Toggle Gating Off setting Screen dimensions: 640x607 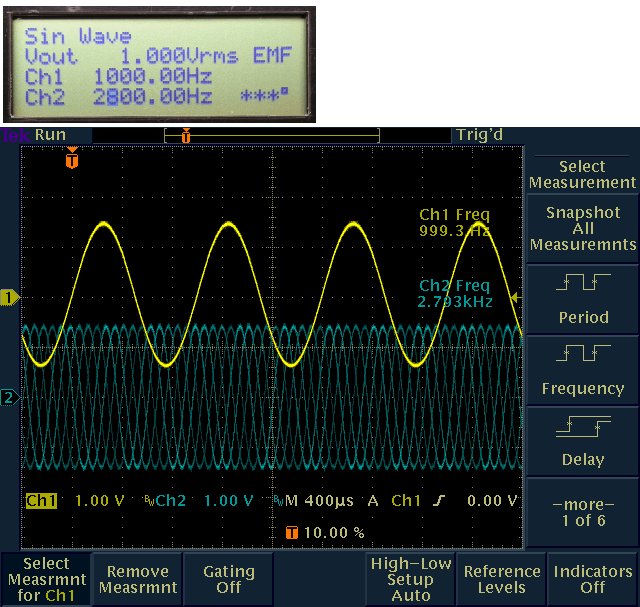point(229,580)
